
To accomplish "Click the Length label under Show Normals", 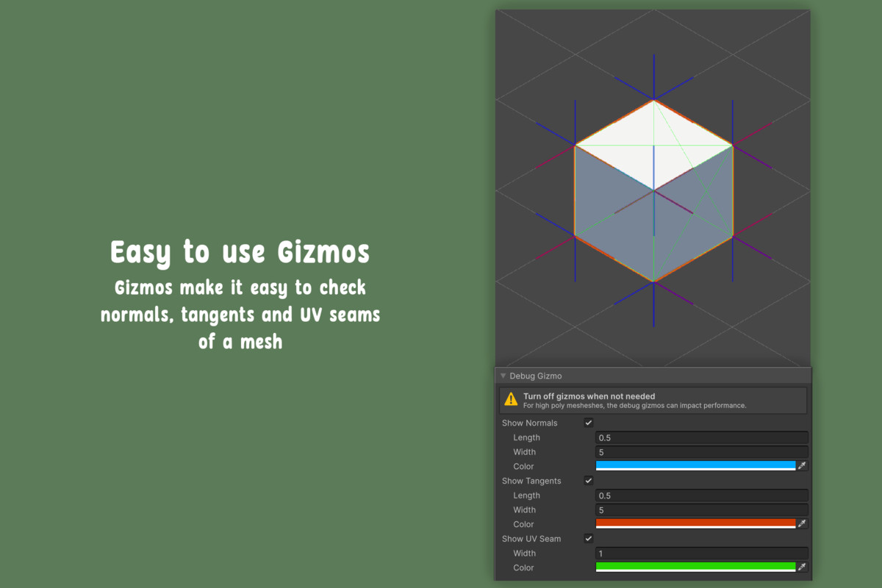I will [527, 437].
